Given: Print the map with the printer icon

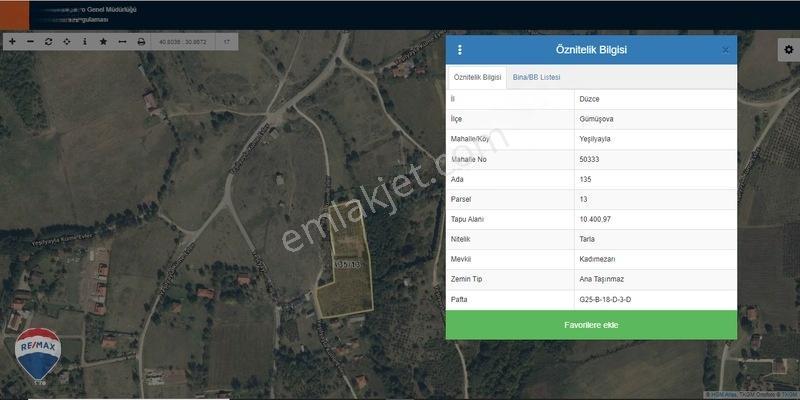Looking at the screenshot, I should 141,42.
